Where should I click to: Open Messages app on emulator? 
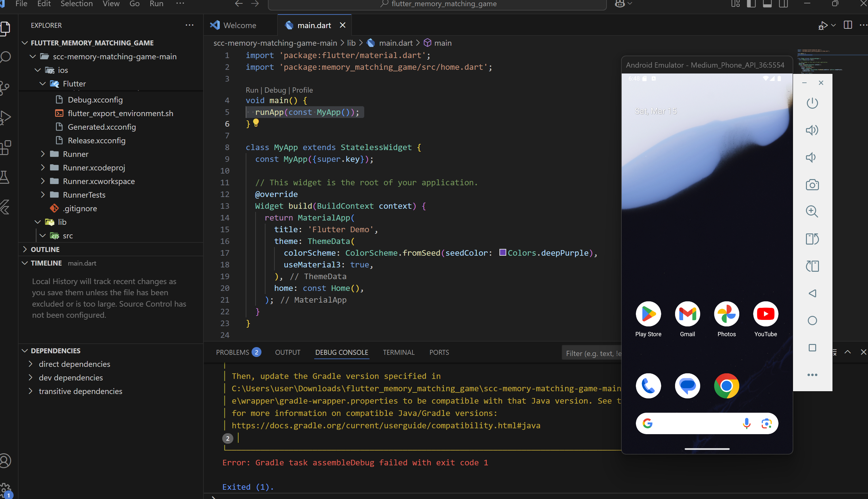687,386
